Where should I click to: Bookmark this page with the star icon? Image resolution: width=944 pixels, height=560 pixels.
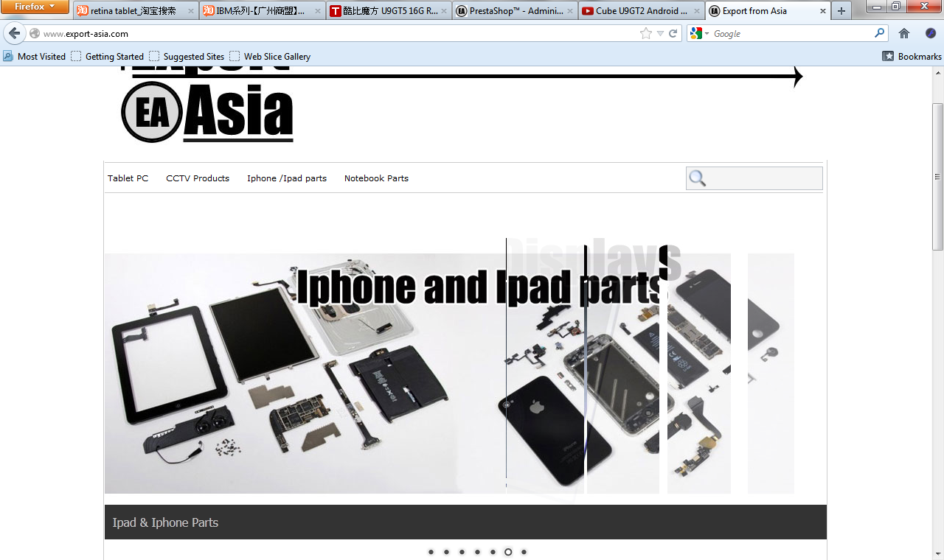point(646,33)
